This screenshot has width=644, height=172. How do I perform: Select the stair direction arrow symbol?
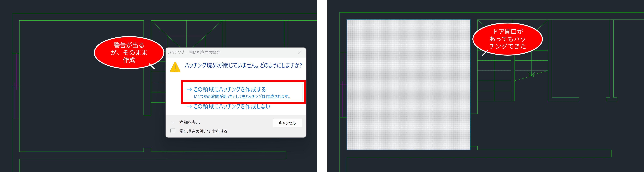click(x=531, y=74)
